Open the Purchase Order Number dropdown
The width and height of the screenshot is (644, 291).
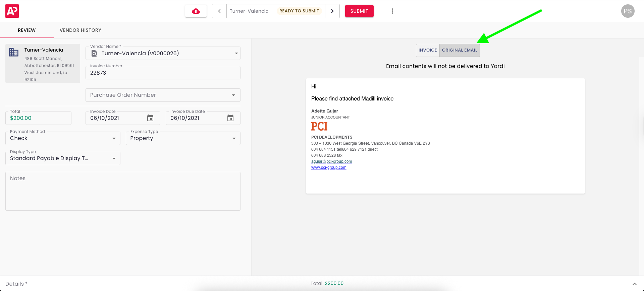(233, 95)
